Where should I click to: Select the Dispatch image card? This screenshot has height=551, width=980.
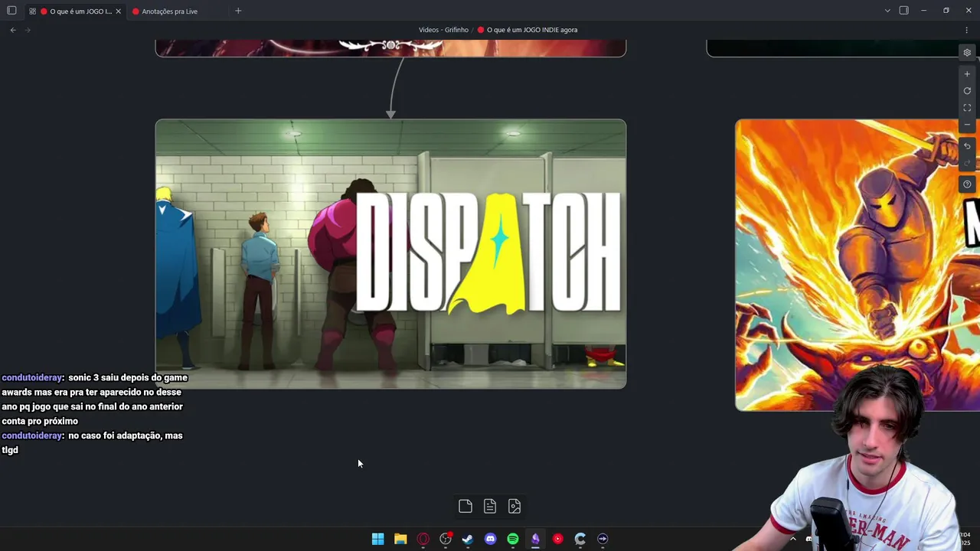tap(390, 254)
